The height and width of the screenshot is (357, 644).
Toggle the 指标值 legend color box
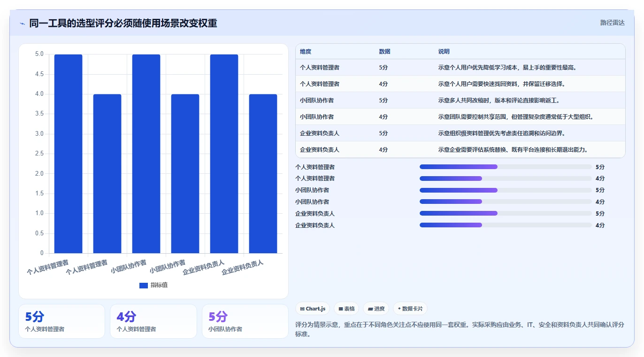(x=144, y=286)
